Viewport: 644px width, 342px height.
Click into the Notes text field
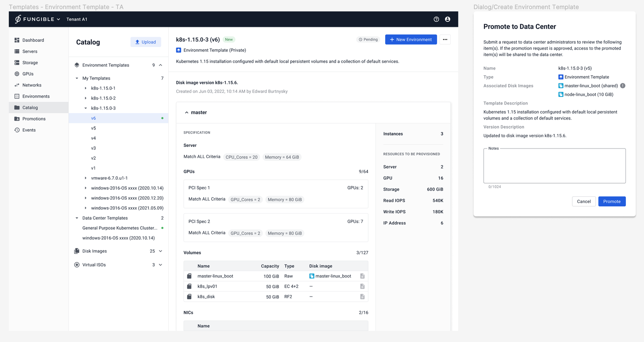pos(554,166)
